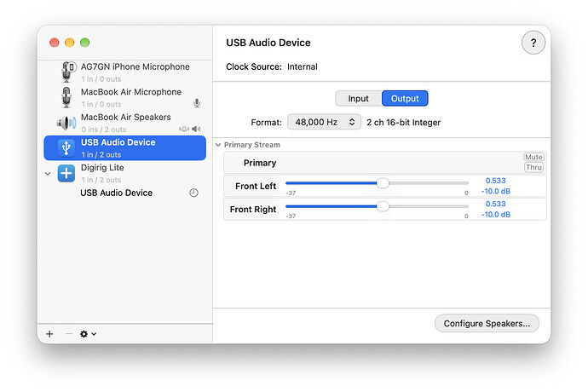588x392 pixels.
Task: Click default input microphone indicator on MacBook Air Microphone
Action: point(197,103)
